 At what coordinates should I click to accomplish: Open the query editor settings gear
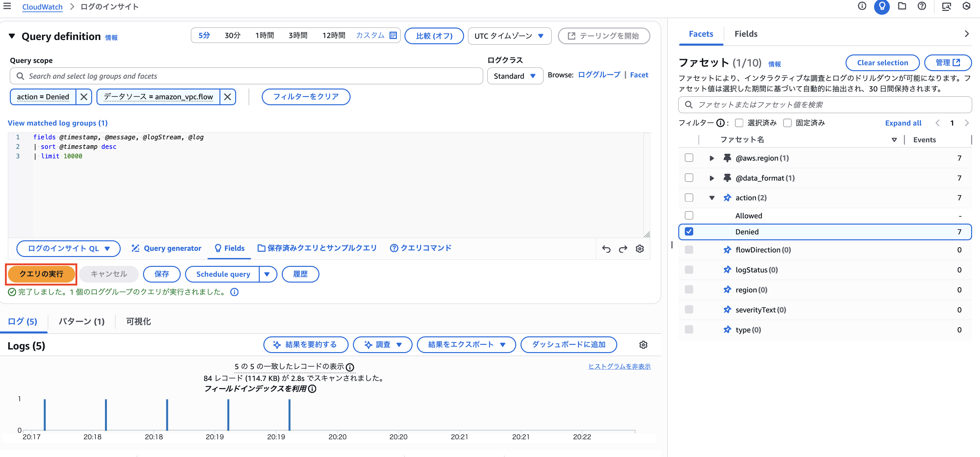(640, 248)
